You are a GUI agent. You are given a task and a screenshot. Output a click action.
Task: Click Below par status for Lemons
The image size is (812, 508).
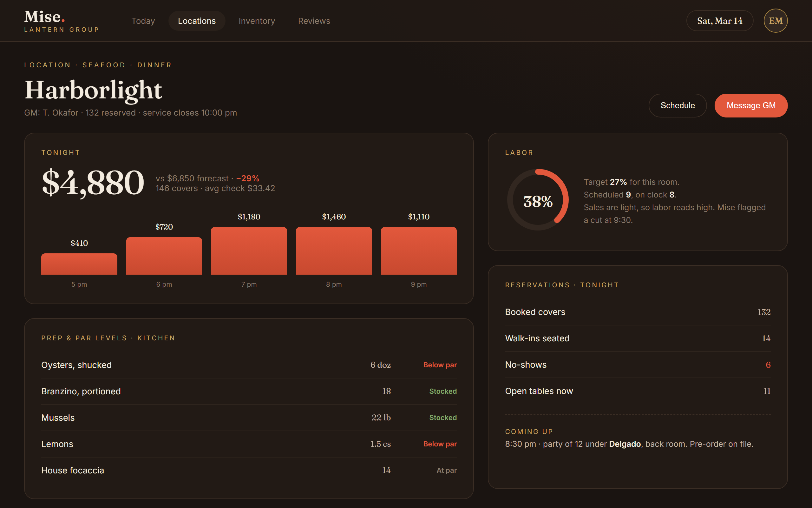click(x=440, y=444)
